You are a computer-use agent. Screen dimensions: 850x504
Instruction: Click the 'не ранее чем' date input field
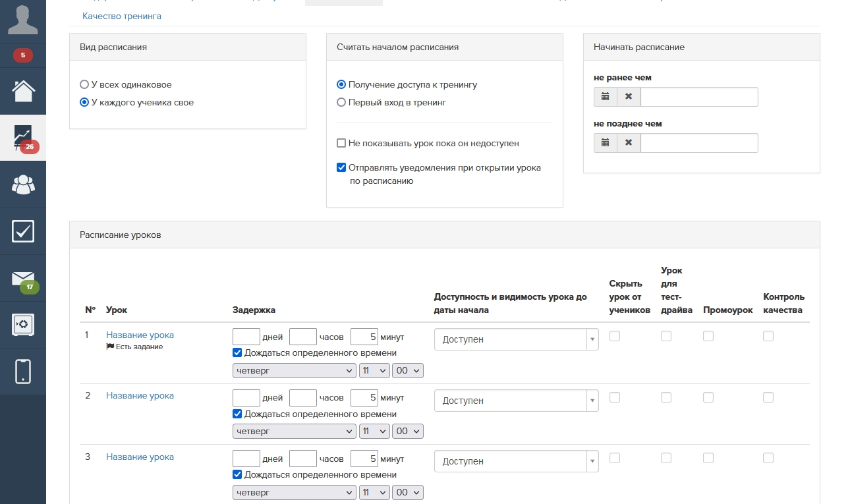698,97
